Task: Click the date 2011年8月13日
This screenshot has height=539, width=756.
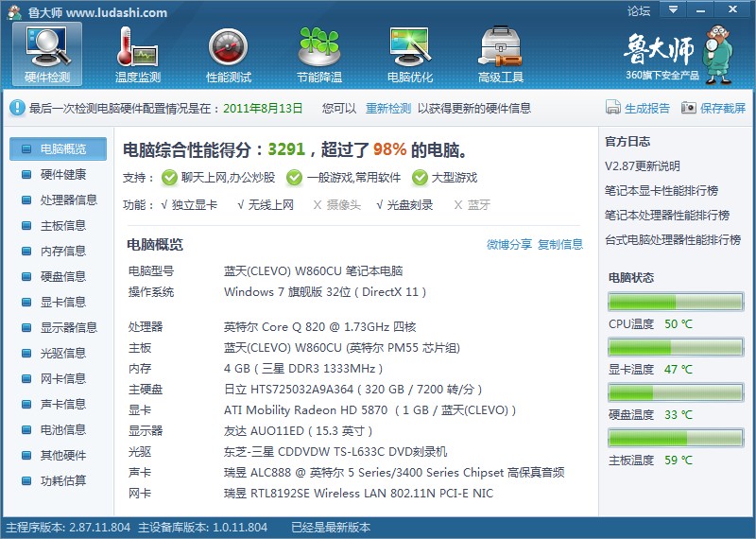Action: [x=263, y=108]
